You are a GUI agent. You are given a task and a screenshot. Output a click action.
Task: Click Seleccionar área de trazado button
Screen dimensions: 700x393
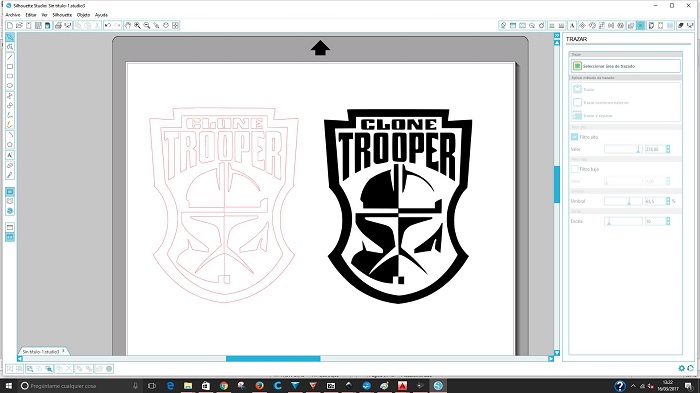click(x=625, y=66)
